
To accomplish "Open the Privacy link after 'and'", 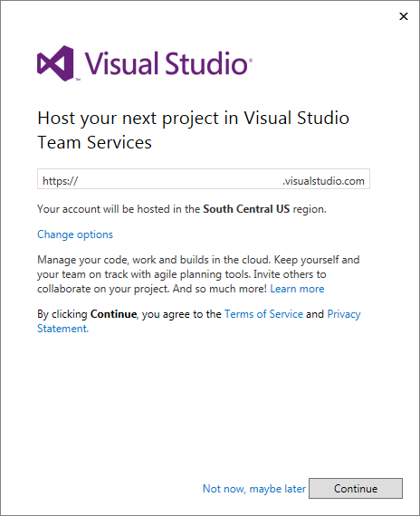I will pos(344,314).
